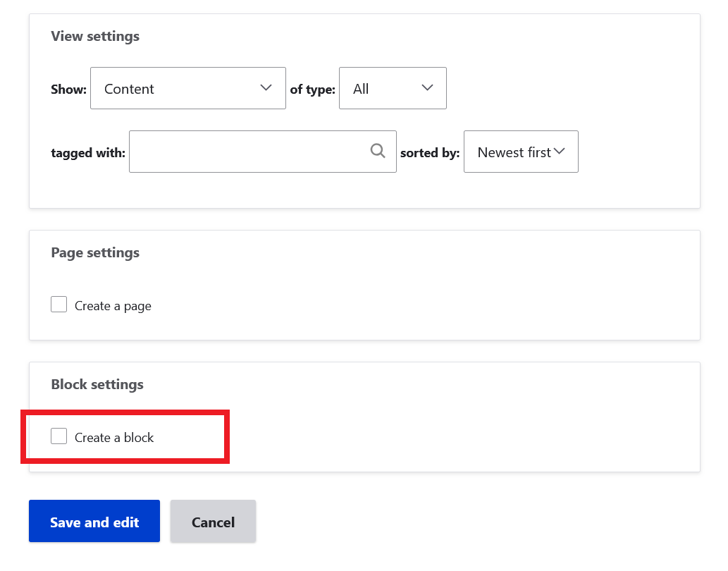Click the chevron on the All type dropdown

coord(427,87)
